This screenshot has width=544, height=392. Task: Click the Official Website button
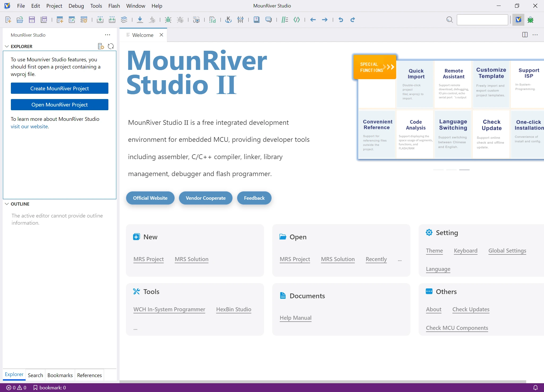tap(150, 198)
